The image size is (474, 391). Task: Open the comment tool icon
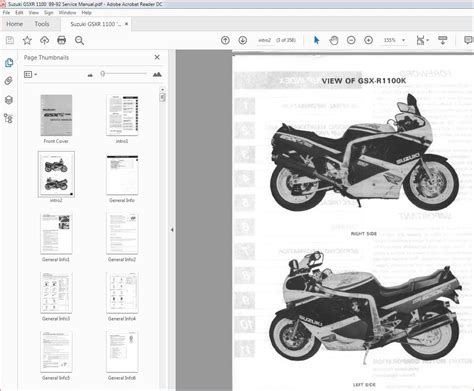pyautogui.click(x=468, y=40)
